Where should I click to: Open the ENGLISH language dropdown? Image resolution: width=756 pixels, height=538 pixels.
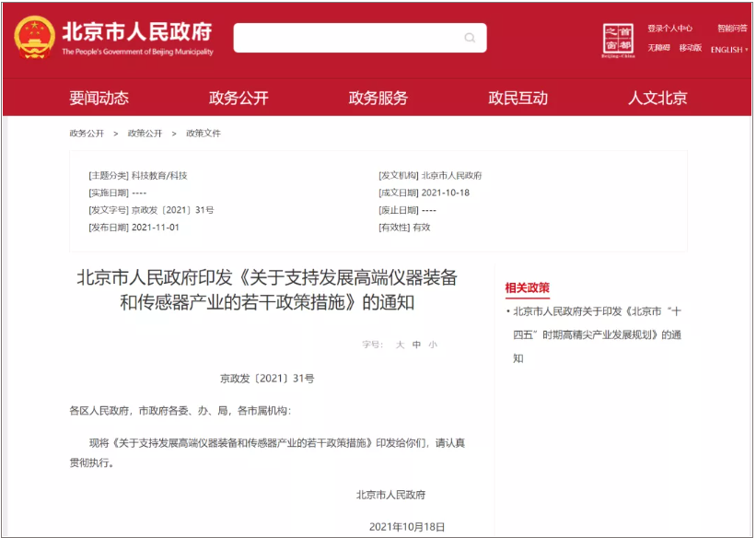tap(727, 51)
